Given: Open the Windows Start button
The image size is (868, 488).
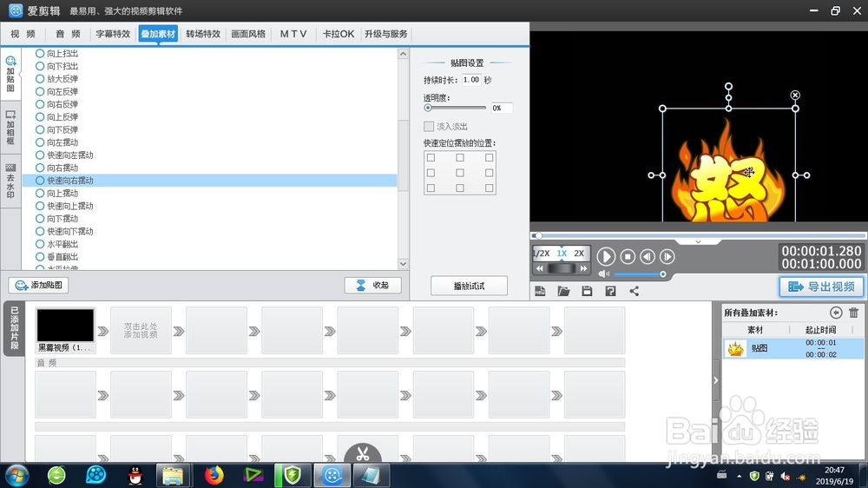Looking at the screenshot, I should [x=16, y=475].
